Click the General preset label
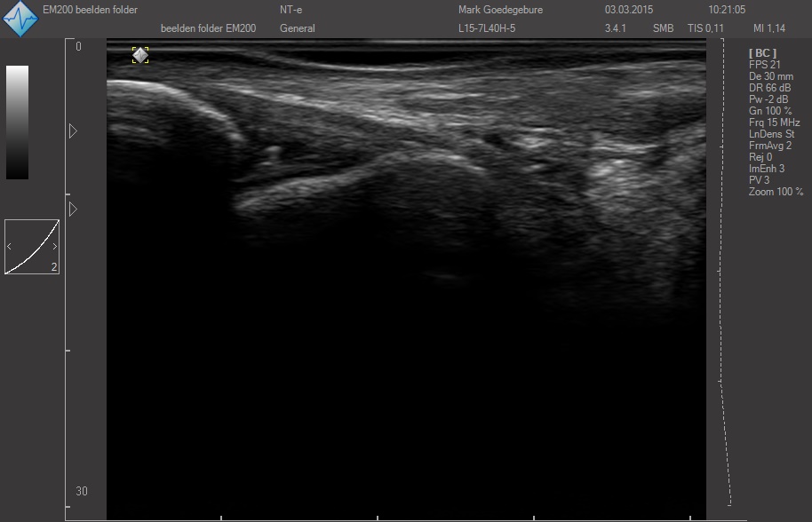 pos(298,28)
